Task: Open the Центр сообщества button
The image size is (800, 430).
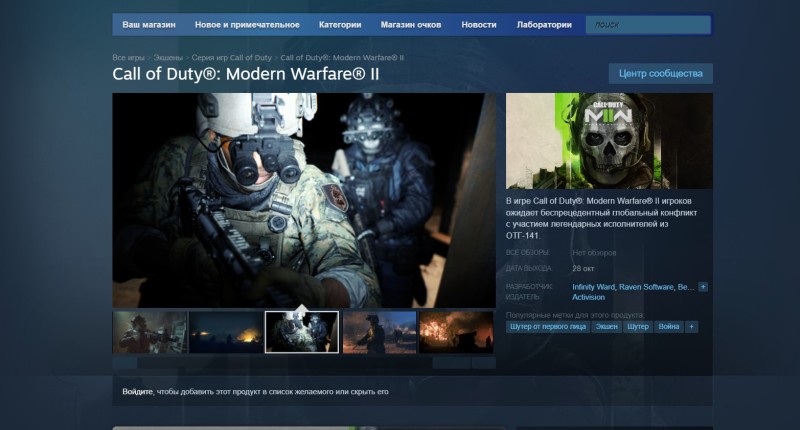Action: [x=661, y=73]
